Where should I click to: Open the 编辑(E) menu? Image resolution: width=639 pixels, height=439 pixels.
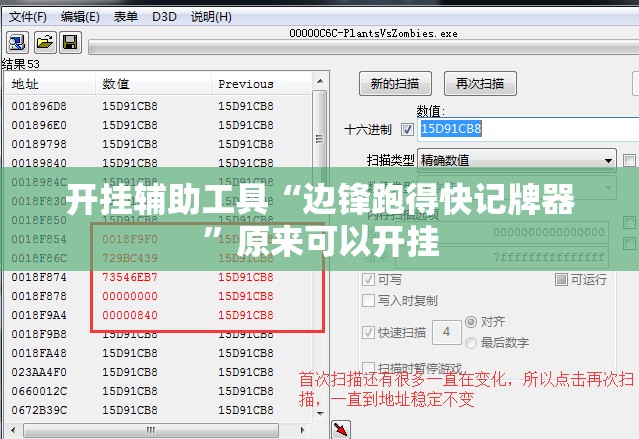[x=80, y=17]
